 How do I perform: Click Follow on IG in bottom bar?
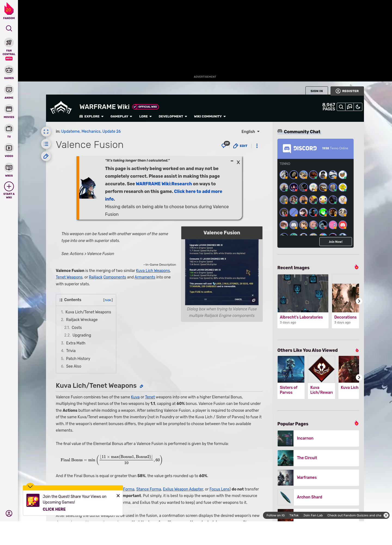coord(275,515)
